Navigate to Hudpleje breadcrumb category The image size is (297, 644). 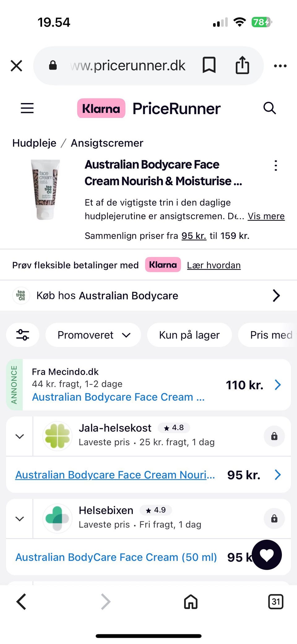34,143
